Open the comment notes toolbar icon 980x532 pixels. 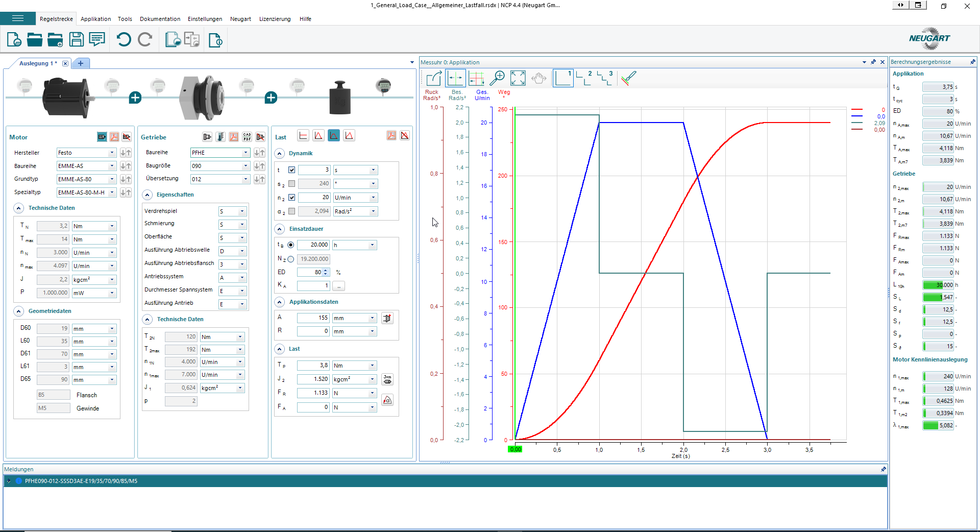tap(97, 39)
